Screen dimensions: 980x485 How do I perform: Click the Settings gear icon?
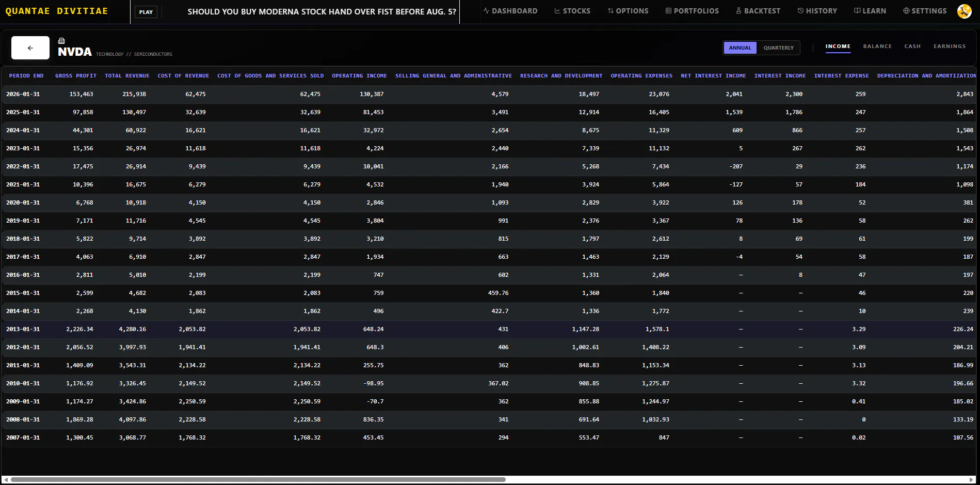click(906, 11)
